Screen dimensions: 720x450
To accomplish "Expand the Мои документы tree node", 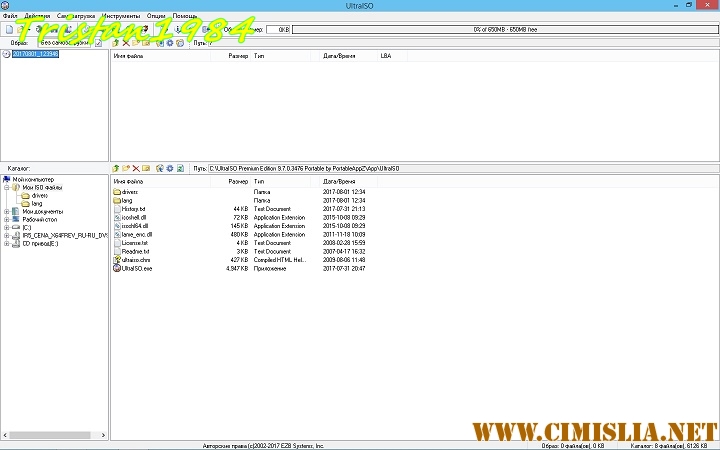I will (x=7, y=212).
